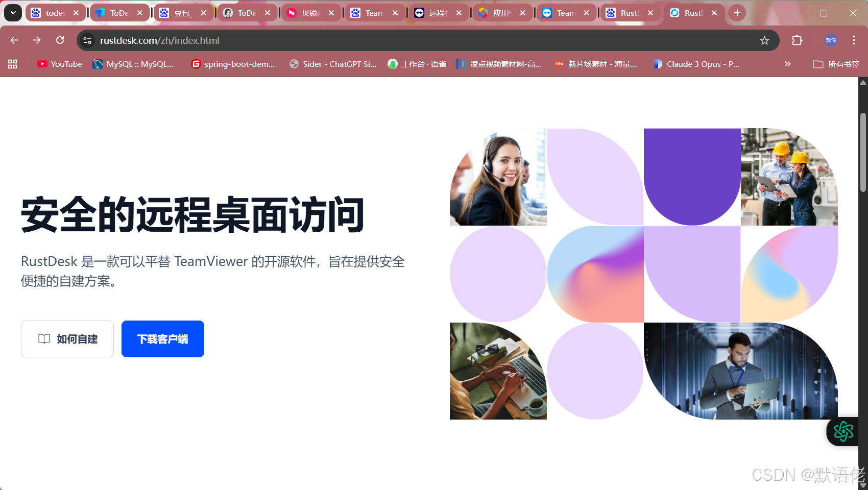Open the YouTube bookmark
868x490 pixels.
point(60,64)
